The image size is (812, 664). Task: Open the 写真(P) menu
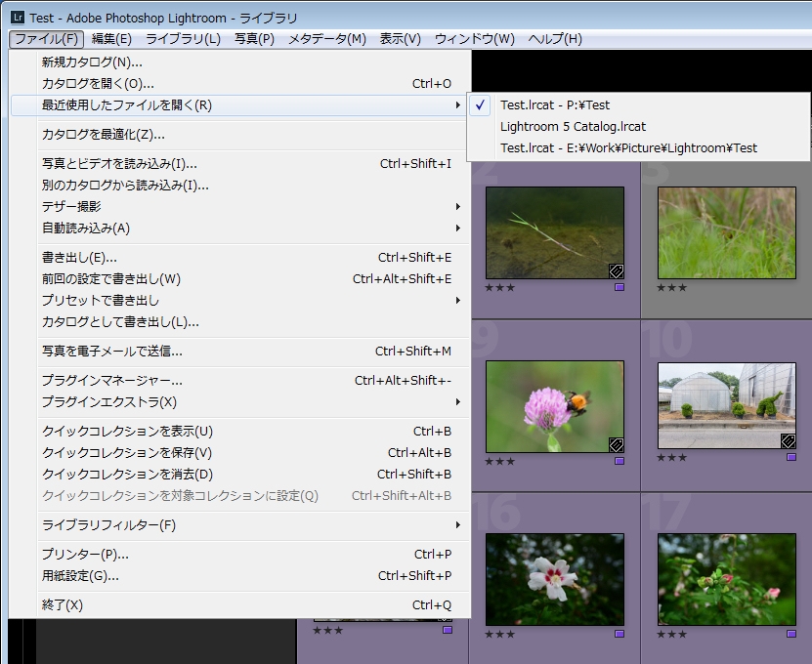[254, 39]
